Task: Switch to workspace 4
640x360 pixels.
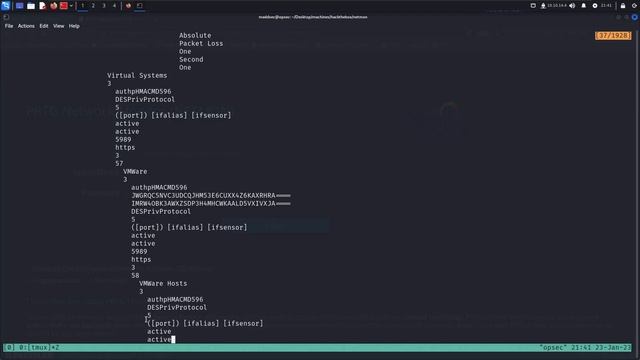Action: (114, 6)
